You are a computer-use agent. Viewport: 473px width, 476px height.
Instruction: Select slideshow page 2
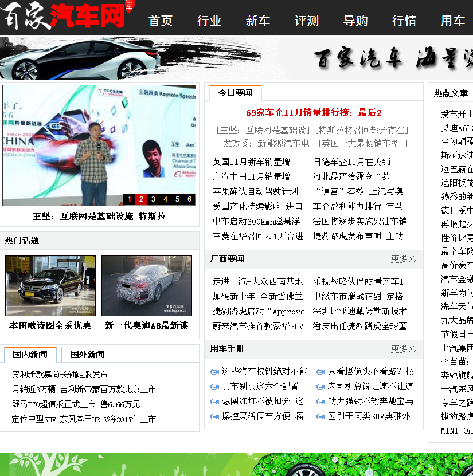coord(141,199)
